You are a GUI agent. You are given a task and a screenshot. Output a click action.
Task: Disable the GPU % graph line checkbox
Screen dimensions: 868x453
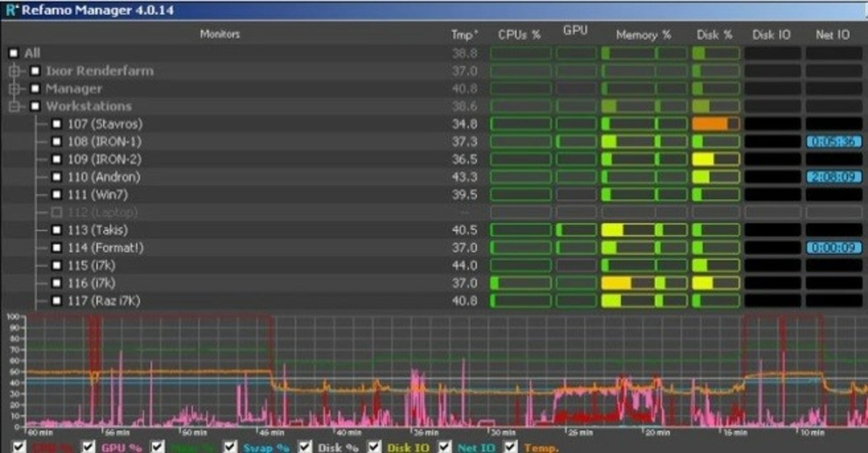[x=88, y=447]
